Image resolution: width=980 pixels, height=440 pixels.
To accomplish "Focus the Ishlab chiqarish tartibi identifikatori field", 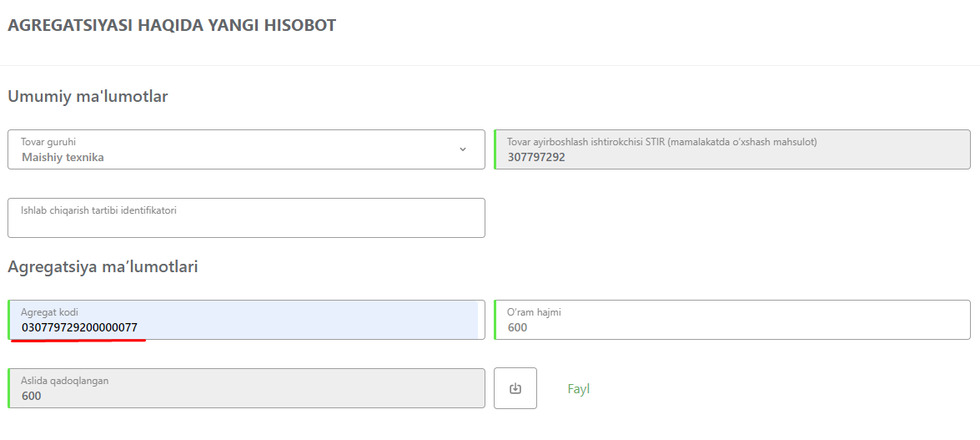I will [x=246, y=218].
